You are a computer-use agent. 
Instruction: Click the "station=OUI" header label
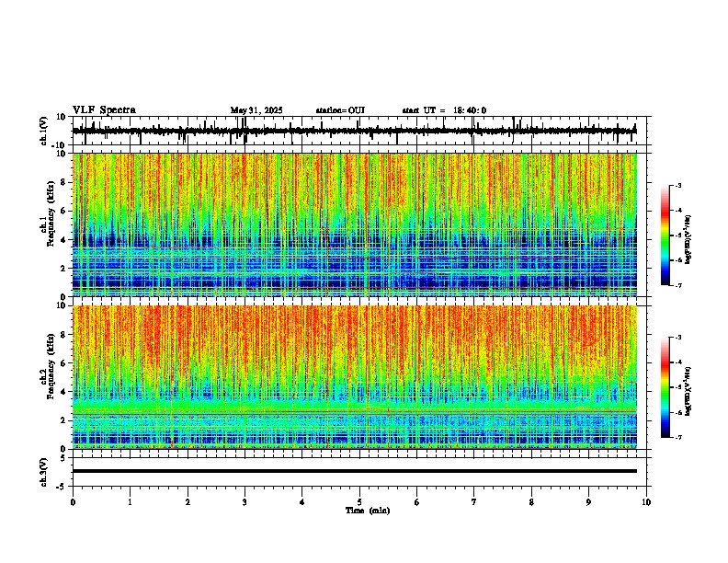pos(340,110)
